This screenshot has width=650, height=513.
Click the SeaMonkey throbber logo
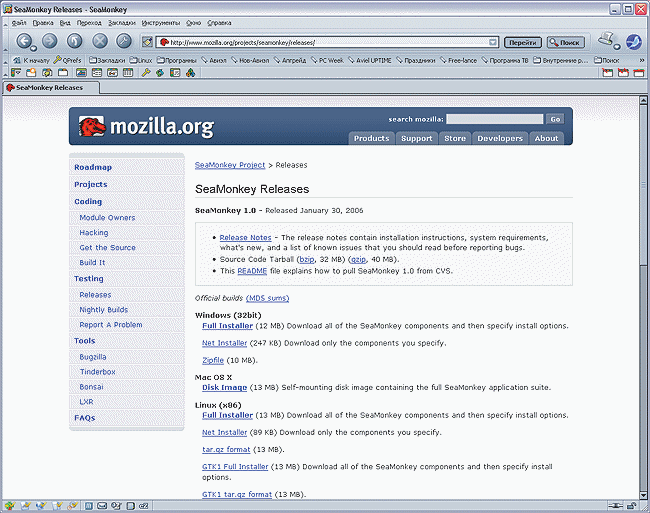pos(633,41)
